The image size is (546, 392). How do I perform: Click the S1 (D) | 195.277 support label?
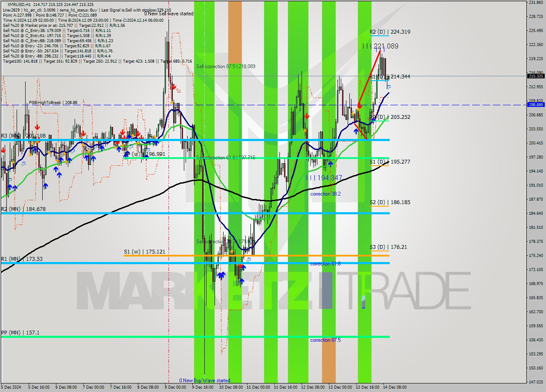pyautogui.click(x=390, y=162)
